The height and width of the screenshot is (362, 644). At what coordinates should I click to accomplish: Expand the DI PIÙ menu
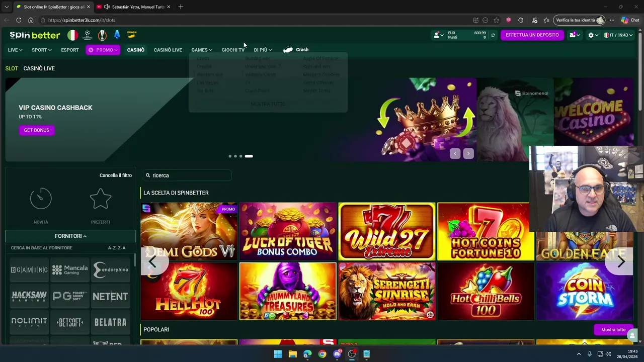click(x=263, y=50)
